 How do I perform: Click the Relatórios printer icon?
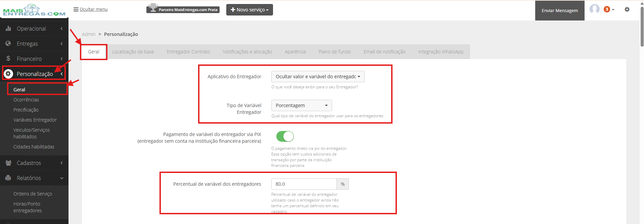pyautogui.click(x=8, y=178)
